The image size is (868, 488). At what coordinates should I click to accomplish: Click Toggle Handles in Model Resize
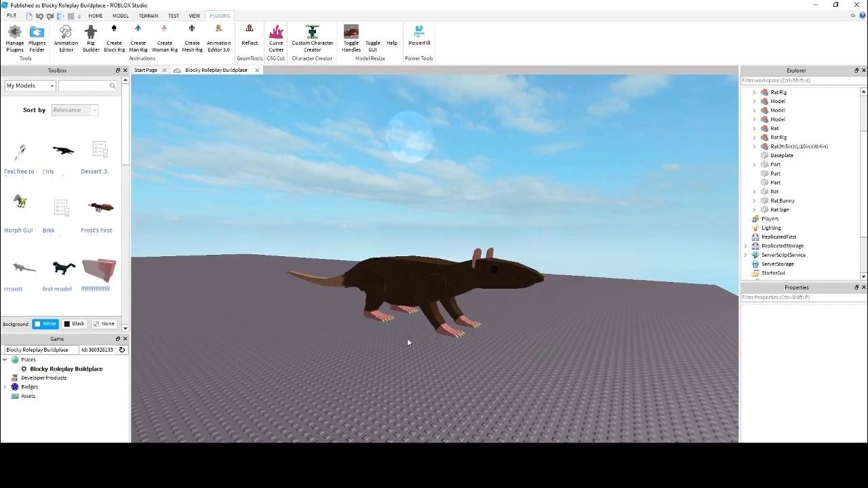tap(351, 39)
